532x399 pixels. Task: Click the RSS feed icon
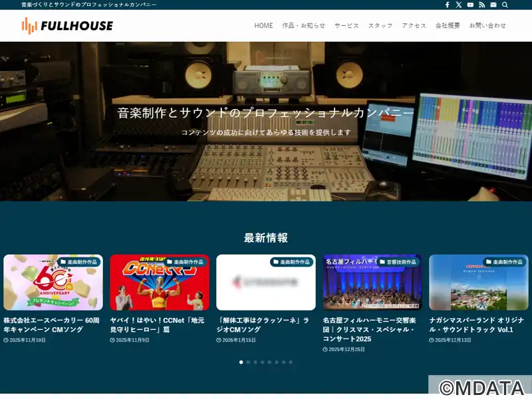point(481,5)
